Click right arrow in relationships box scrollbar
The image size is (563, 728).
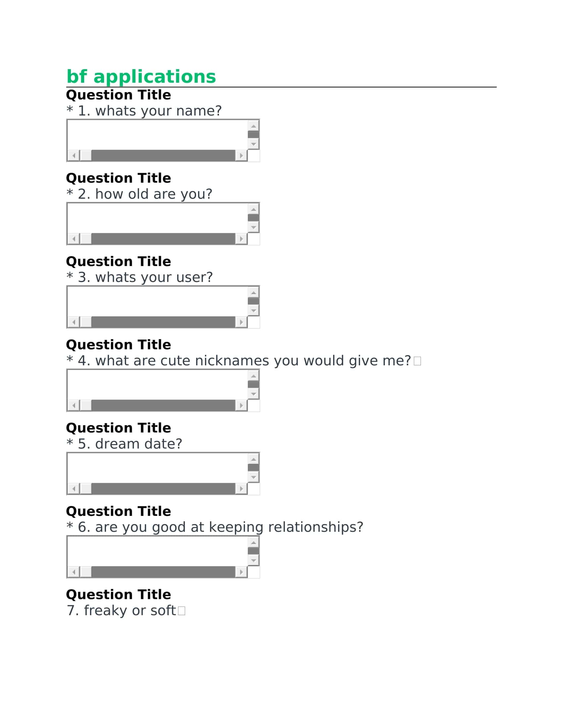pyautogui.click(x=241, y=572)
